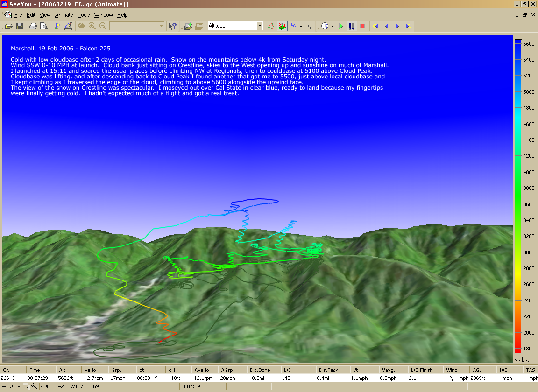
Task: Open the Tools menu
Action: 84,15
